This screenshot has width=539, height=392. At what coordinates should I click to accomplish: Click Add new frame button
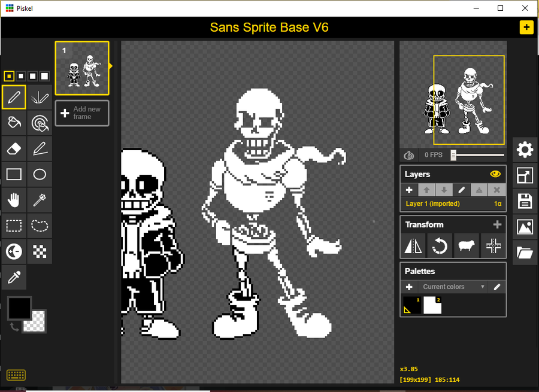[x=82, y=113]
